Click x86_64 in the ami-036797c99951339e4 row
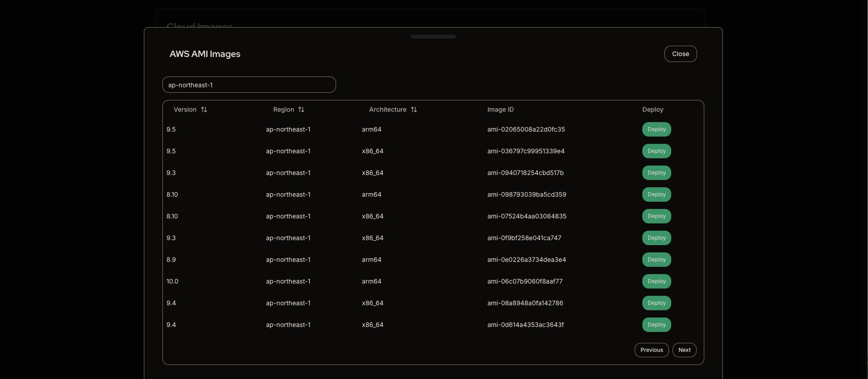 pyautogui.click(x=373, y=151)
